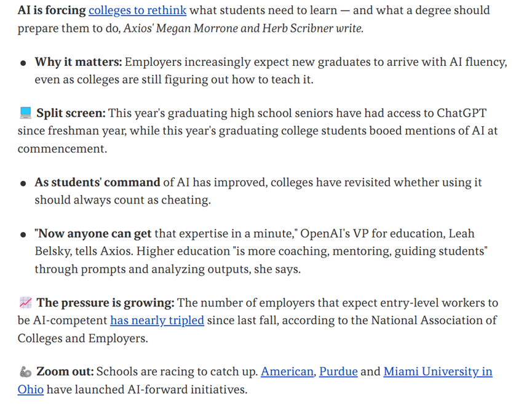
Task: Click the bold 'Why it matters:' text
Action: [x=78, y=62]
